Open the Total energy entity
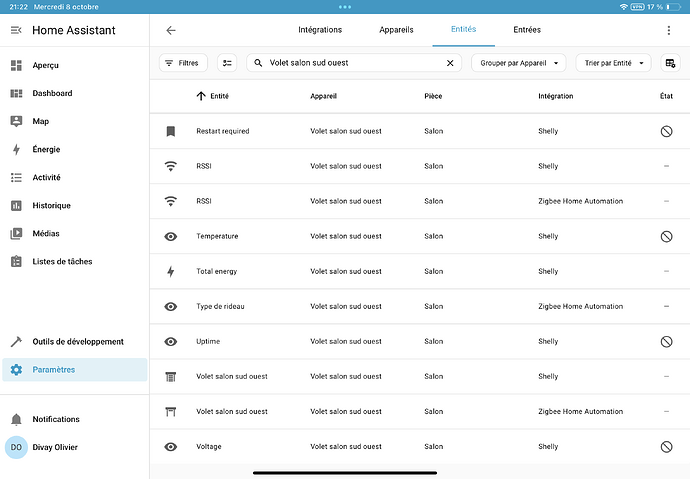Screen dimensions: 690x479 click(420, 271)
